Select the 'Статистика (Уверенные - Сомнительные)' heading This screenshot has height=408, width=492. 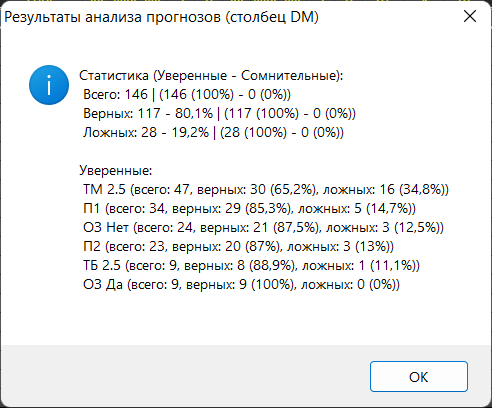(211, 76)
